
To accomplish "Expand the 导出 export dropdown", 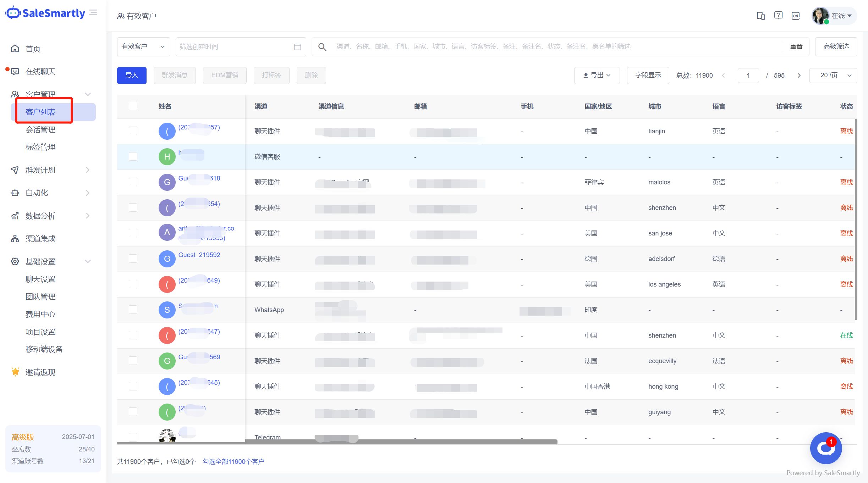I will (x=597, y=76).
